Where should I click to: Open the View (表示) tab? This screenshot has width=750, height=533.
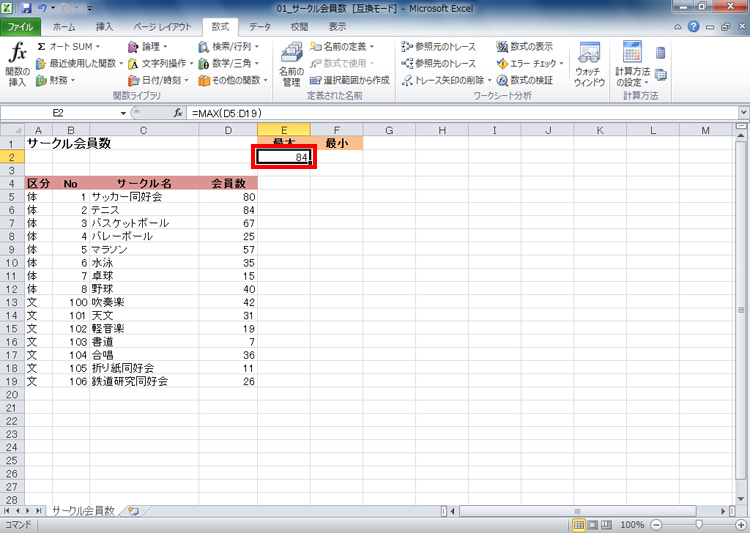click(337, 27)
